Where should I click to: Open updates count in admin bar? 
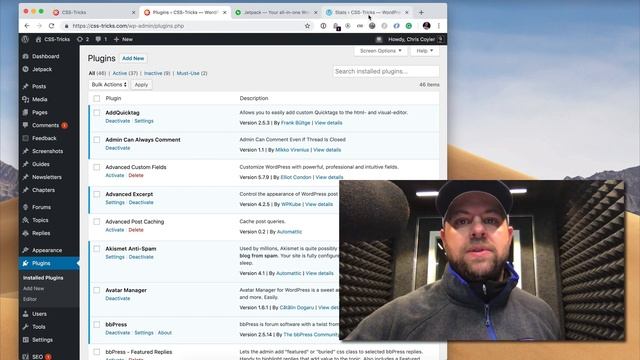pos(83,39)
